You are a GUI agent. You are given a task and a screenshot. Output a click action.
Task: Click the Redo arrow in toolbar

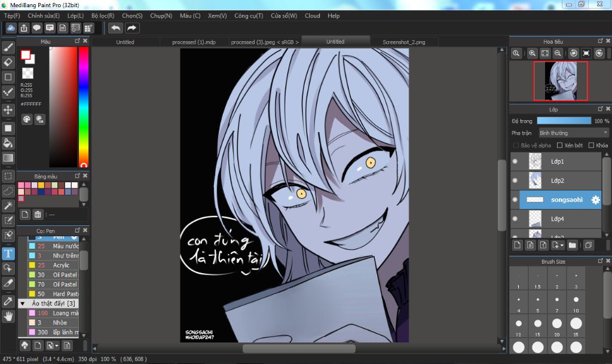point(132,27)
